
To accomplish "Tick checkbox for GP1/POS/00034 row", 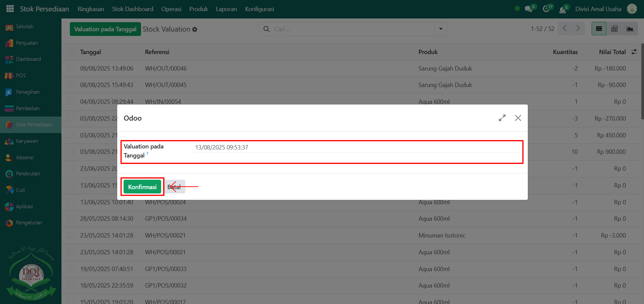I will point(71,219).
